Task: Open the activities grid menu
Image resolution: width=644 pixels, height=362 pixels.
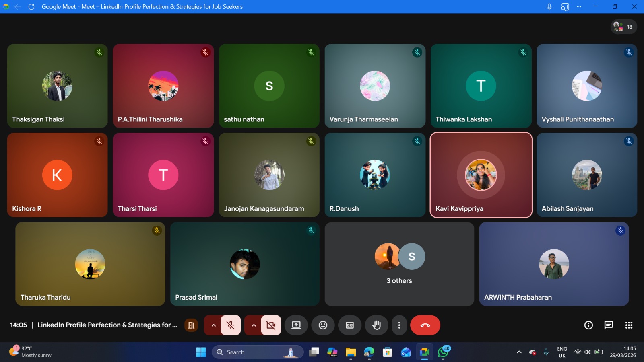Action: point(629,325)
